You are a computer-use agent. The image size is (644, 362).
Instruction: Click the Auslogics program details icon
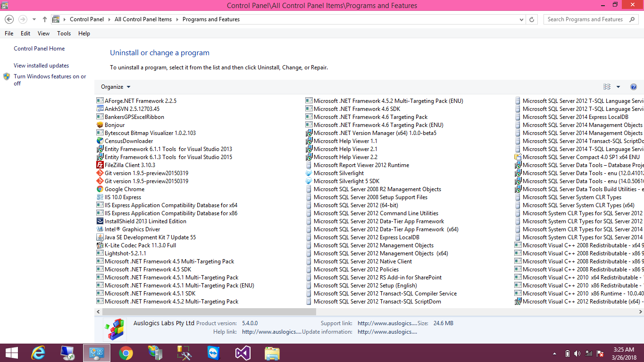pos(115,329)
